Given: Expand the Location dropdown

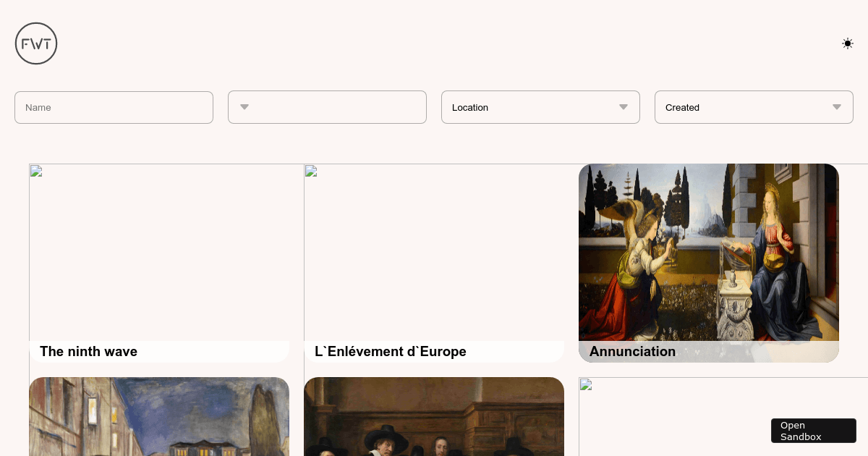Looking at the screenshot, I should click(540, 107).
